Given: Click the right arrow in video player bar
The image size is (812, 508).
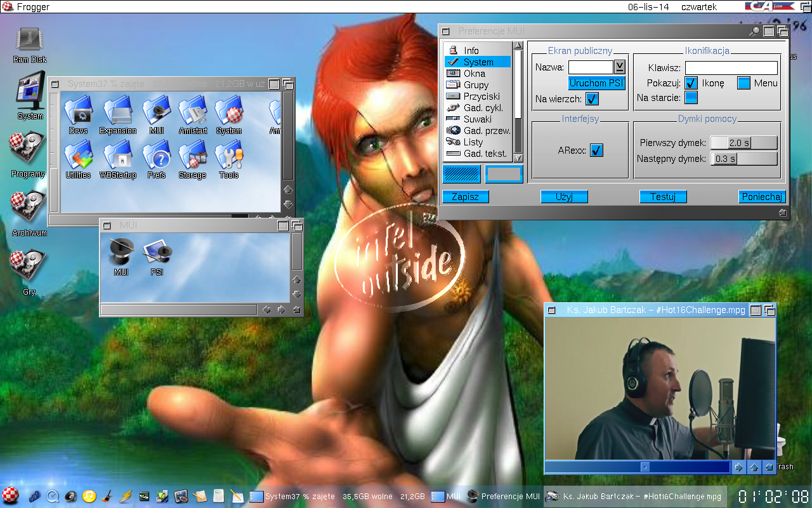Looking at the screenshot, I should pos(738,467).
